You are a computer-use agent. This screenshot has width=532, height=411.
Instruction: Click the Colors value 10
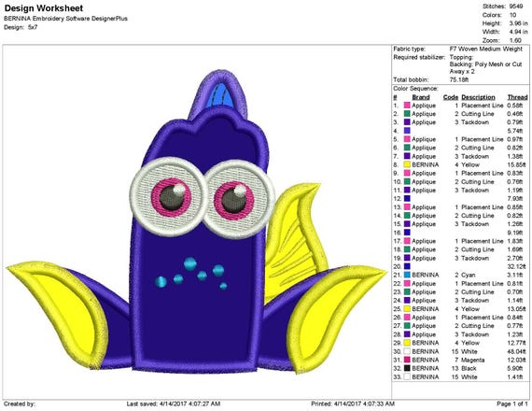[512, 15]
